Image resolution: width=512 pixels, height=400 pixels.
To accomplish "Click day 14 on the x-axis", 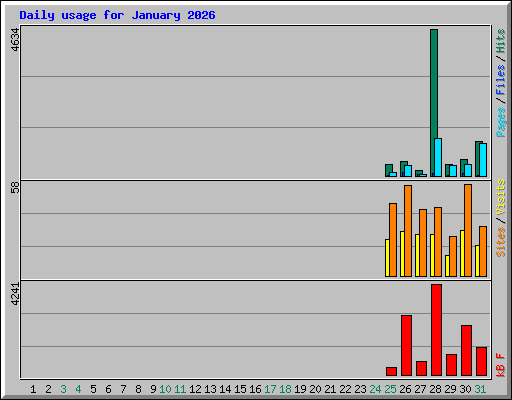I will pyautogui.click(x=225, y=389).
